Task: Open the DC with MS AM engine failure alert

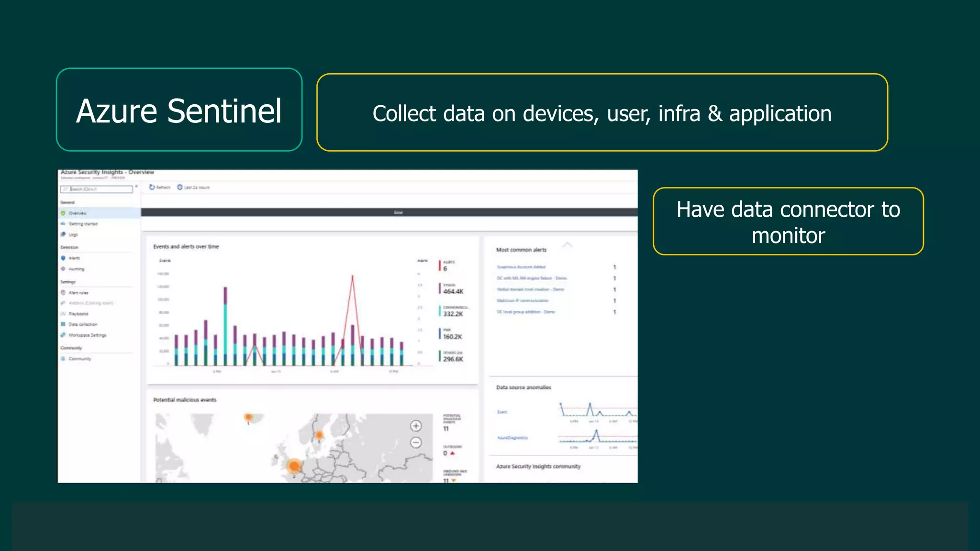Action: [x=532, y=278]
